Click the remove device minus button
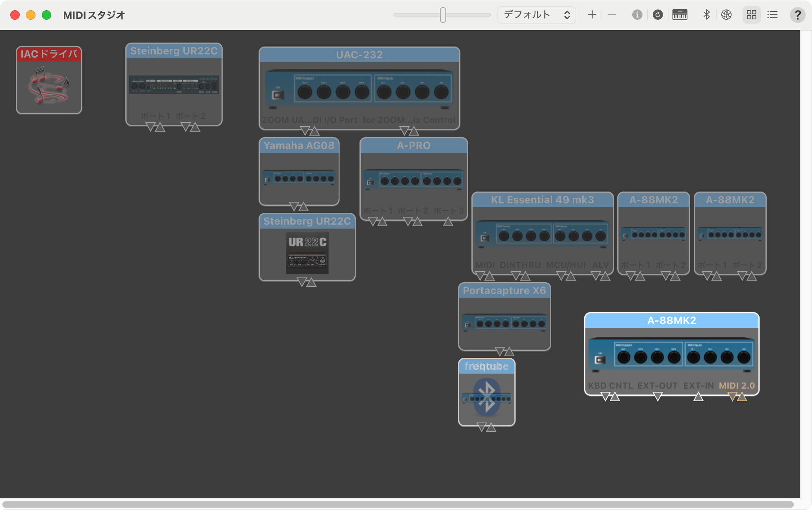The width and height of the screenshot is (812, 510). tap(612, 15)
